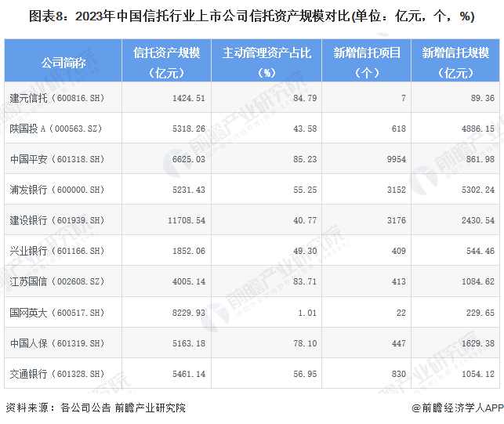504x424 pixels.
Task: Click the 交通银行（601328.SH） row name
Action: pyautogui.click(x=57, y=374)
